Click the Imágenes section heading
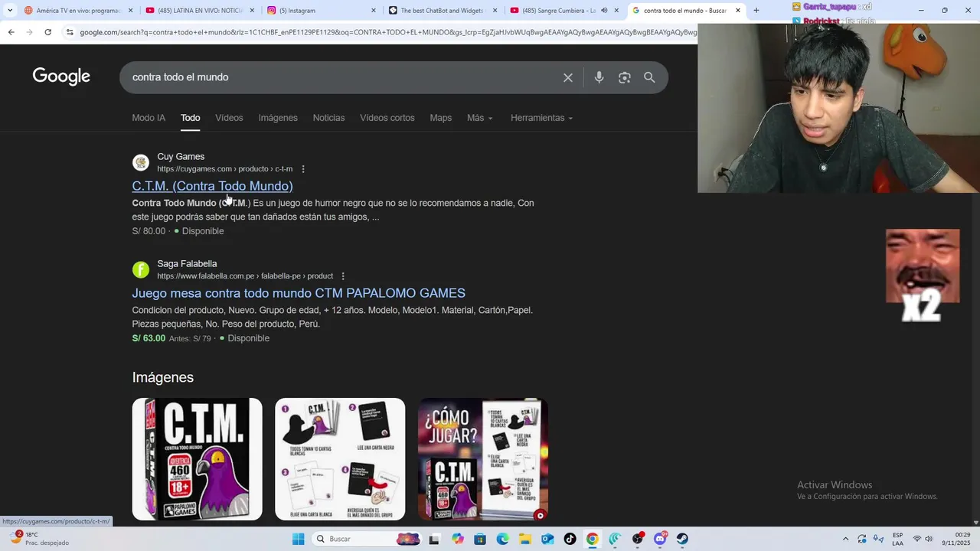 point(162,377)
